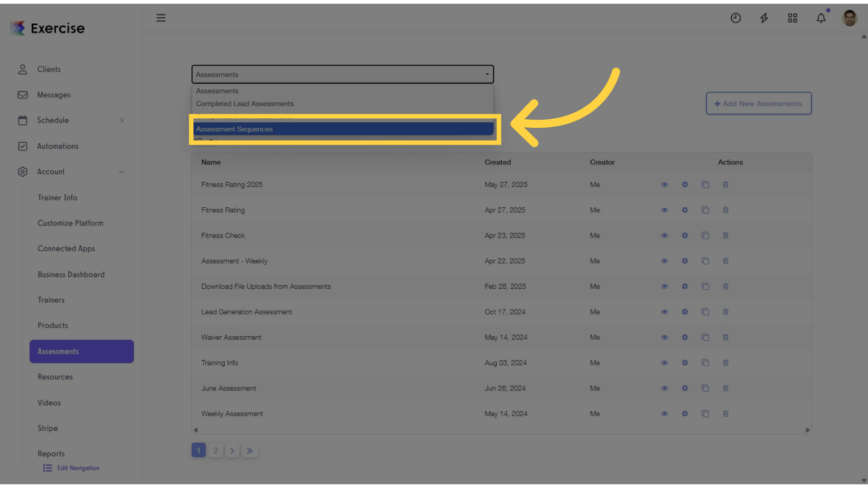View Lead Generation Assessment eye icon

pos(665,312)
